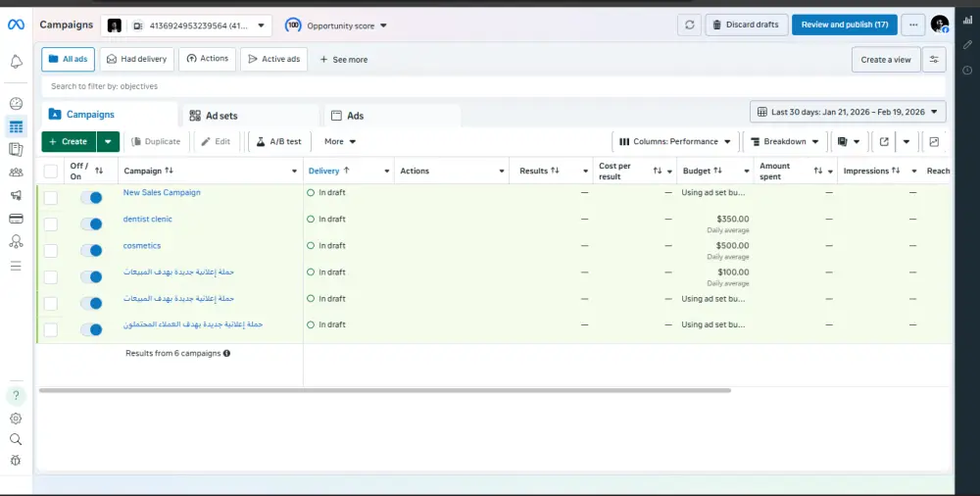The width and height of the screenshot is (980, 496).
Task: Select the Had delivery view
Action: tap(136, 59)
